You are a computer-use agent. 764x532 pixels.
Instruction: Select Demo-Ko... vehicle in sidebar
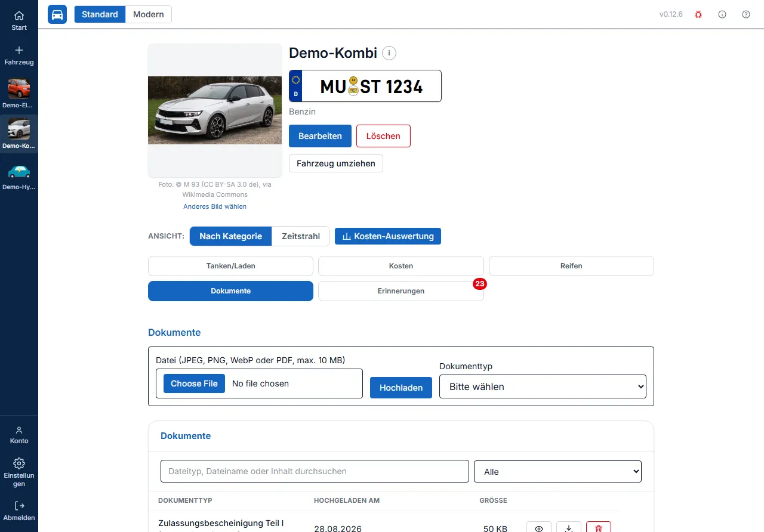(x=19, y=134)
